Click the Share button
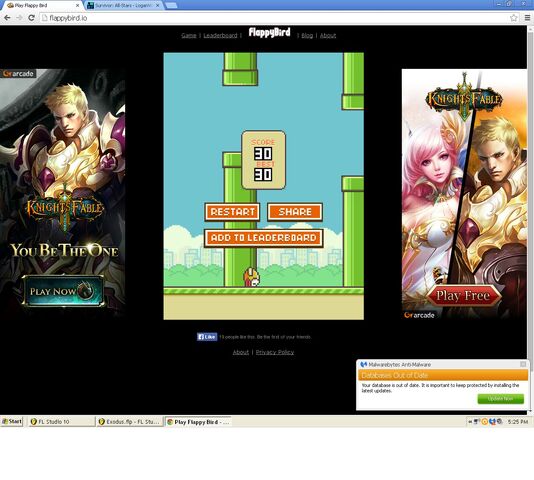This screenshot has width=534, height=480. [295, 212]
